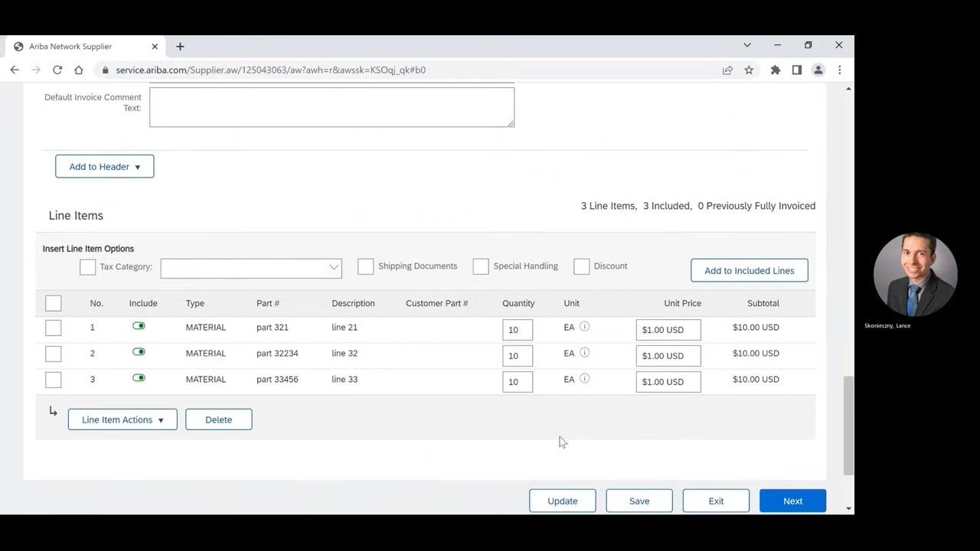The image size is (980, 551).
Task: Check the Discount checkbox
Action: (582, 266)
